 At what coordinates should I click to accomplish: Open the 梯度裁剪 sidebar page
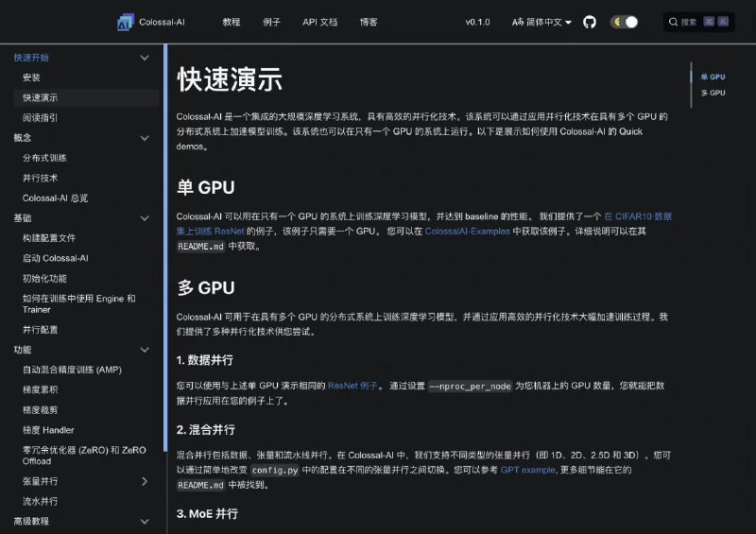pos(40,410)
